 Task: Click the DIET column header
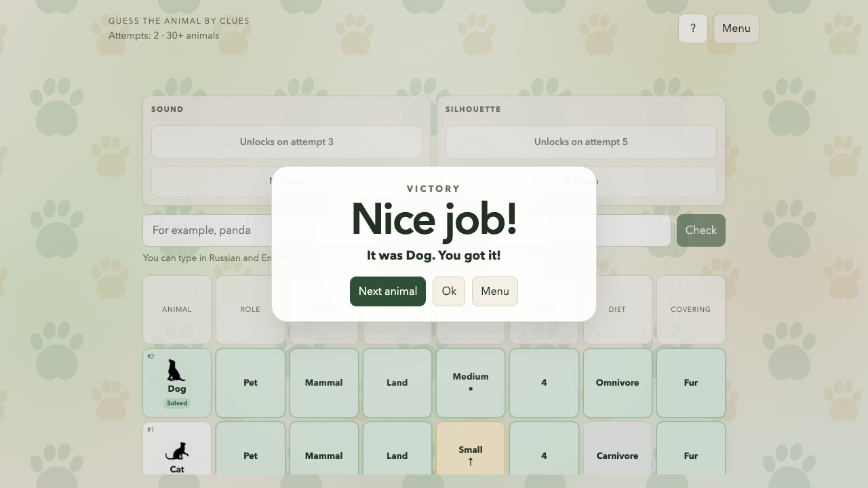(617, 310)
